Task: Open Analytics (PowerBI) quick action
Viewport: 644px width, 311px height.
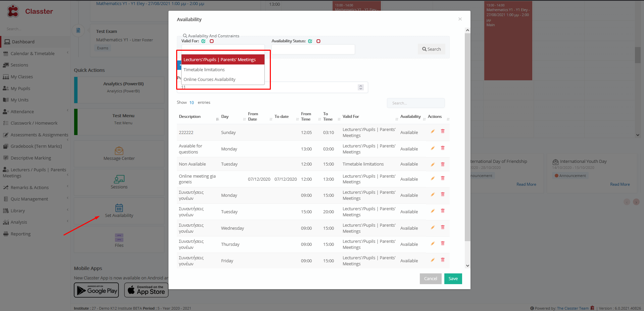Action: [119, 90]
